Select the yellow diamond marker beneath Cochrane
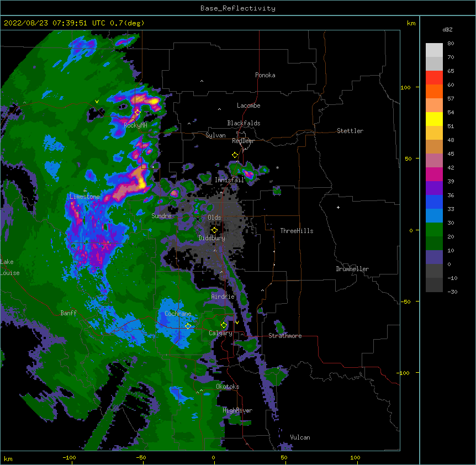This screenshot has height=465, width=476. tap(188, 326)
